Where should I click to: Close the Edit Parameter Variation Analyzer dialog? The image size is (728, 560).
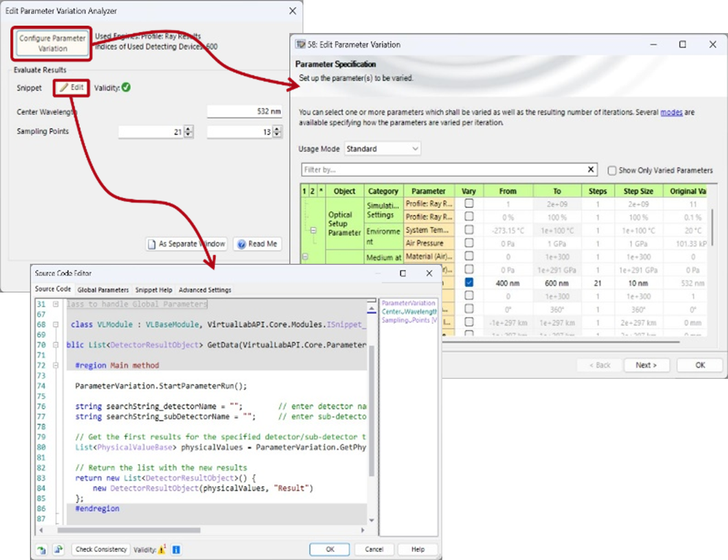pos(292,10)
